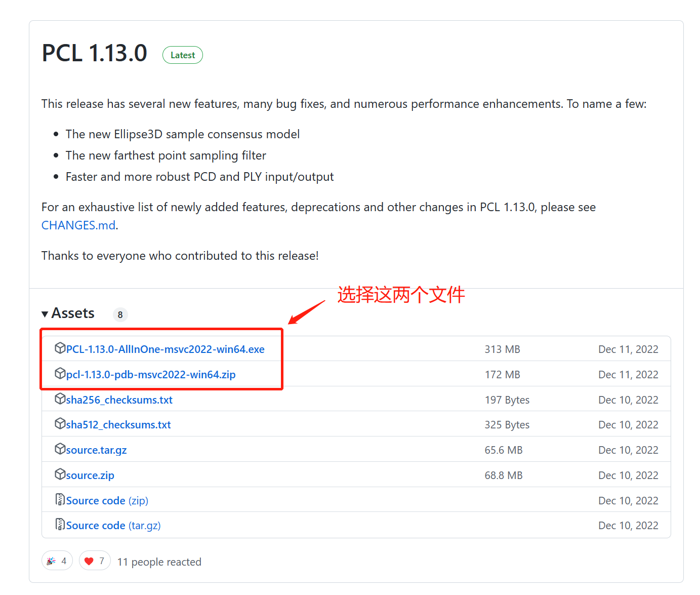Click Dec 11, 2022 date in AllInOne row
The image size is (700, 595).
[628, 349]
